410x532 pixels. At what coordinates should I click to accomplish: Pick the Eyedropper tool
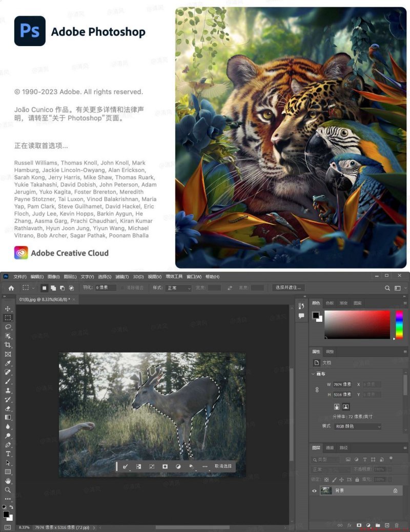[8, 363]
